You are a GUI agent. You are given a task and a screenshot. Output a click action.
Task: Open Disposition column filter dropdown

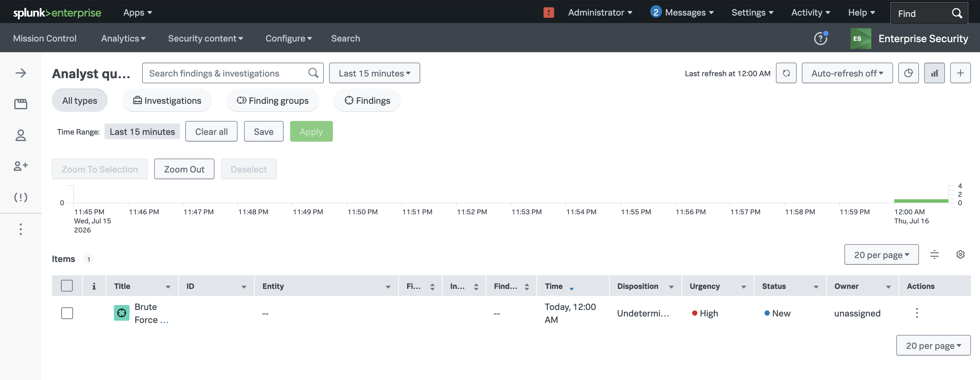[671, 287]
